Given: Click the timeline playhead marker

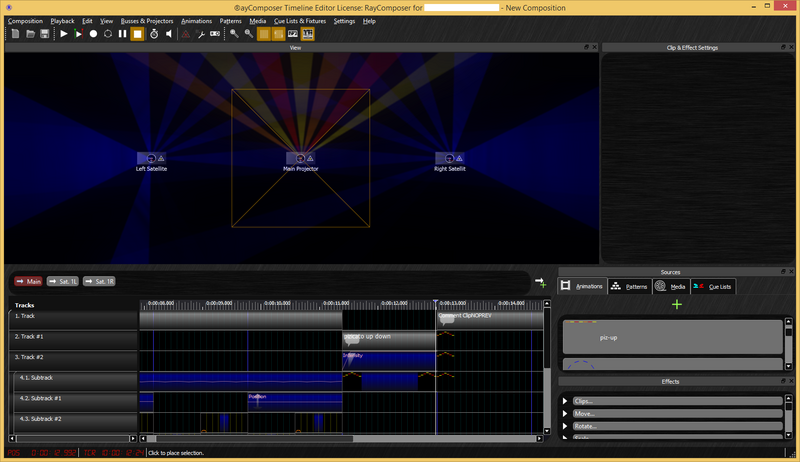Looking at the screenshot, I should coord(436,302).
